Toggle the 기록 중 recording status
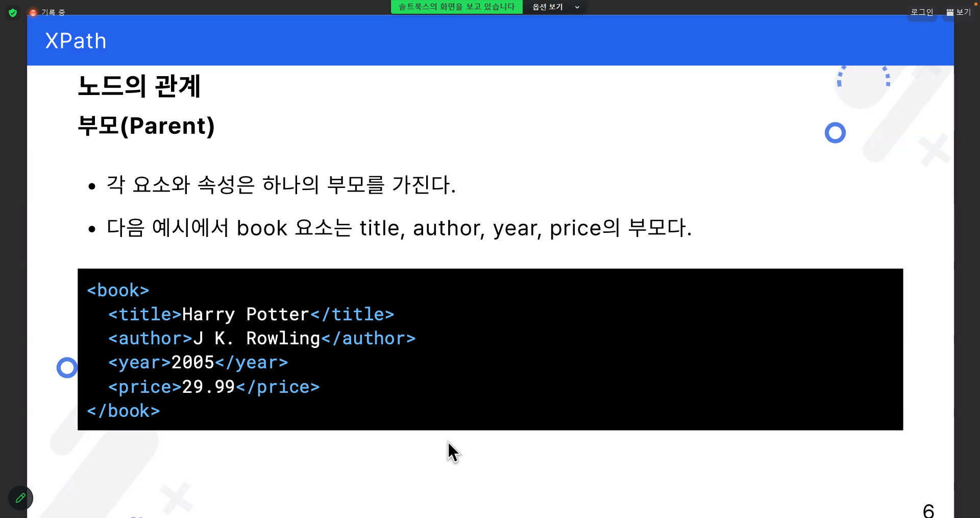 click(x=53, y=12)
